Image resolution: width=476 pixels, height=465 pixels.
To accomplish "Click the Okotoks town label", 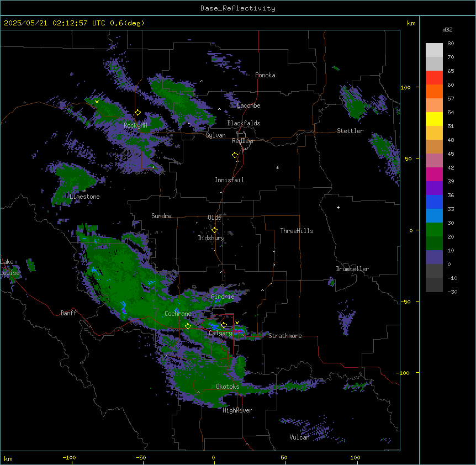I will pos(228,387).
